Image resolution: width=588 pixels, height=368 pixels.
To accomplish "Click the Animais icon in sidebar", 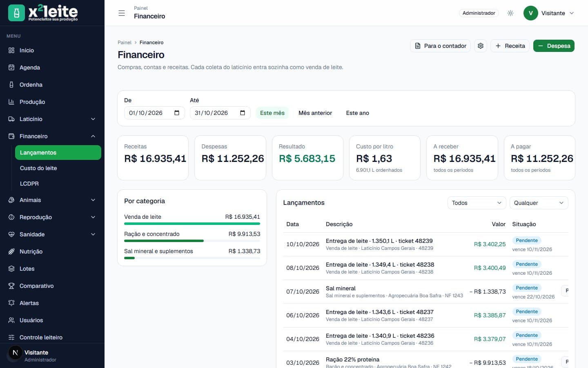I will (11, 200).
